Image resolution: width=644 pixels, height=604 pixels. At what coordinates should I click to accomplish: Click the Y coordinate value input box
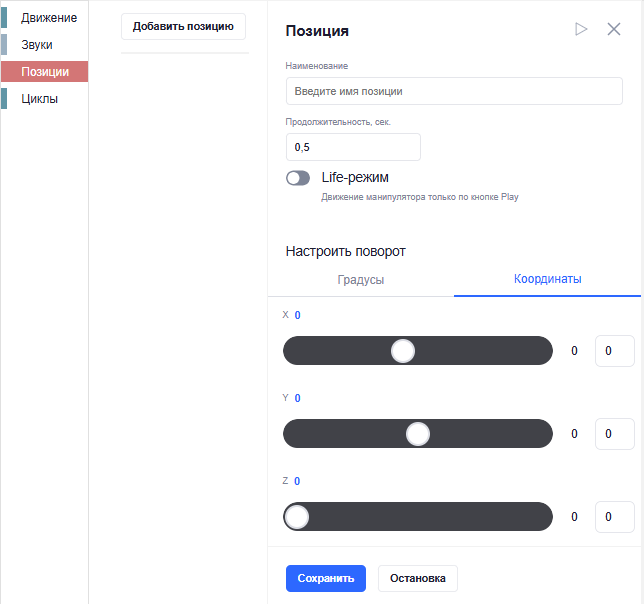615,434
